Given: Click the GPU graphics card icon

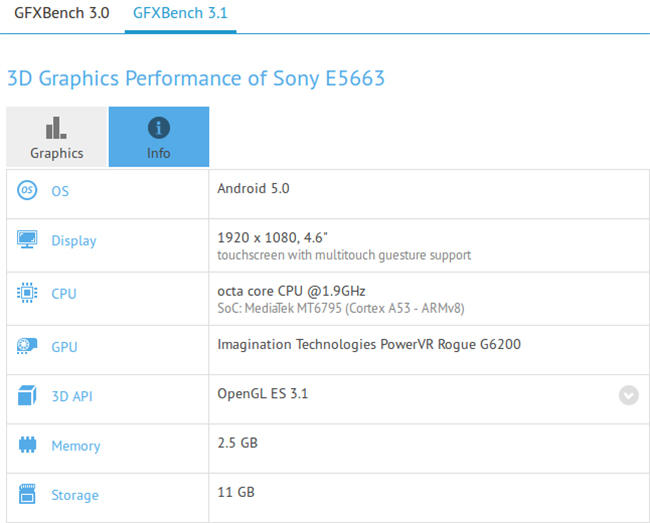Looking at the screenshot, I should [x=27, y=346].
